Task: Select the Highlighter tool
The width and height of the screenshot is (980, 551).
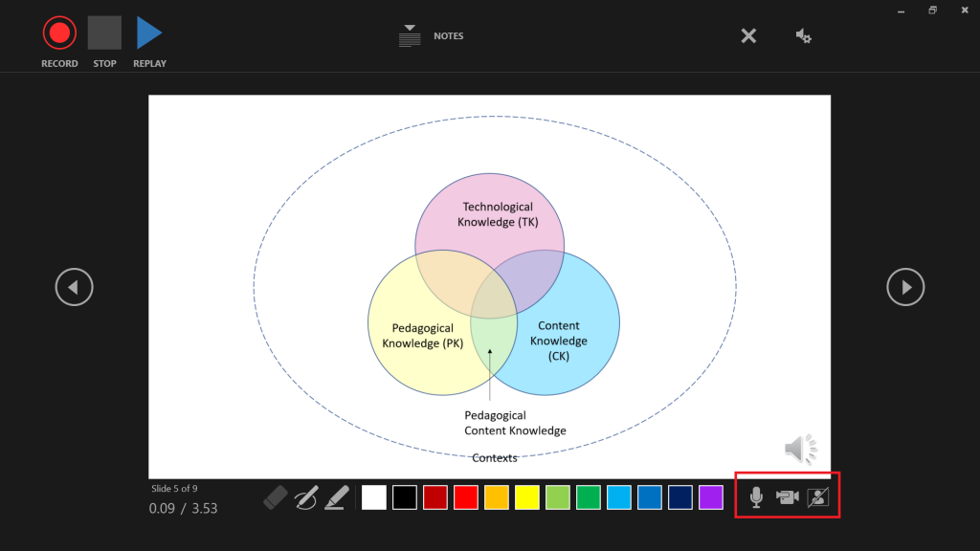Action: point(336,497)
